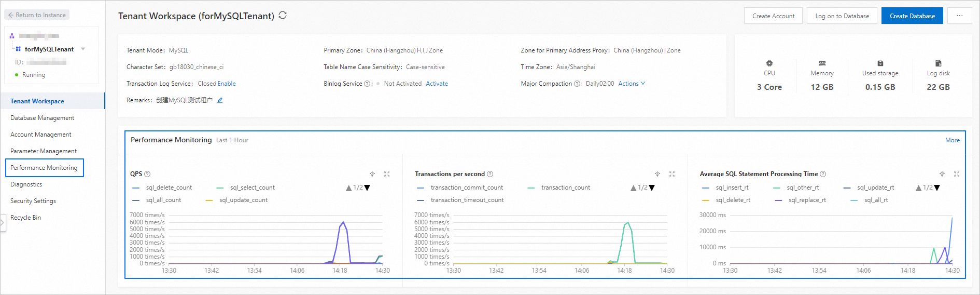Open Recycle Bin in sidebar
This screenshot has width=980, height=295.
pyautogui.click(x=52, y=218)
